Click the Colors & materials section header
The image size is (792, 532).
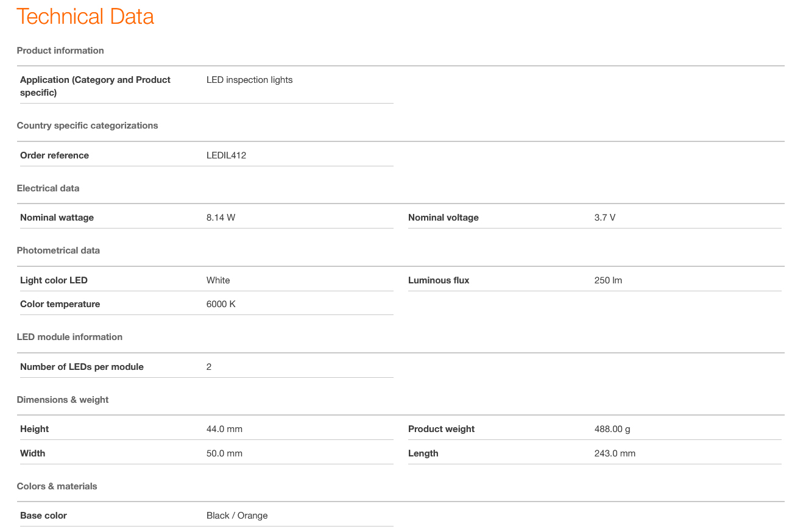57,486
